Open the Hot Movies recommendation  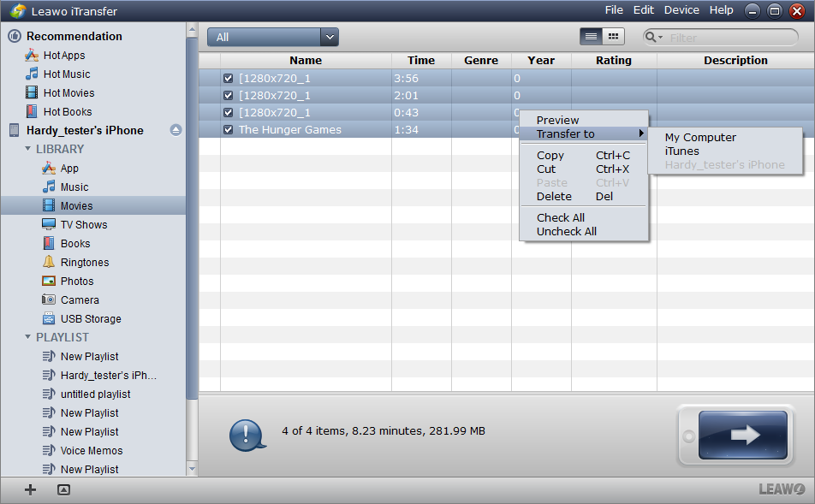[60, 92]
